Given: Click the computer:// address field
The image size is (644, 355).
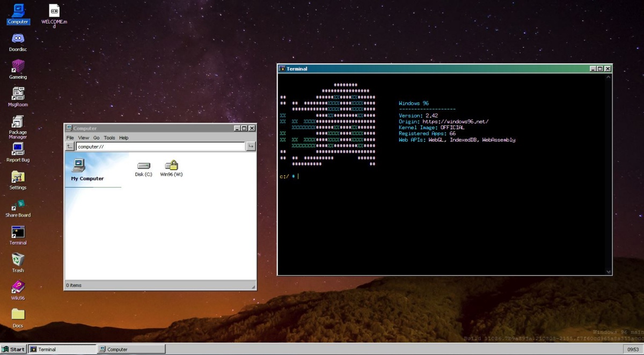Looking at the screenshot, I should tap(160, 146).
